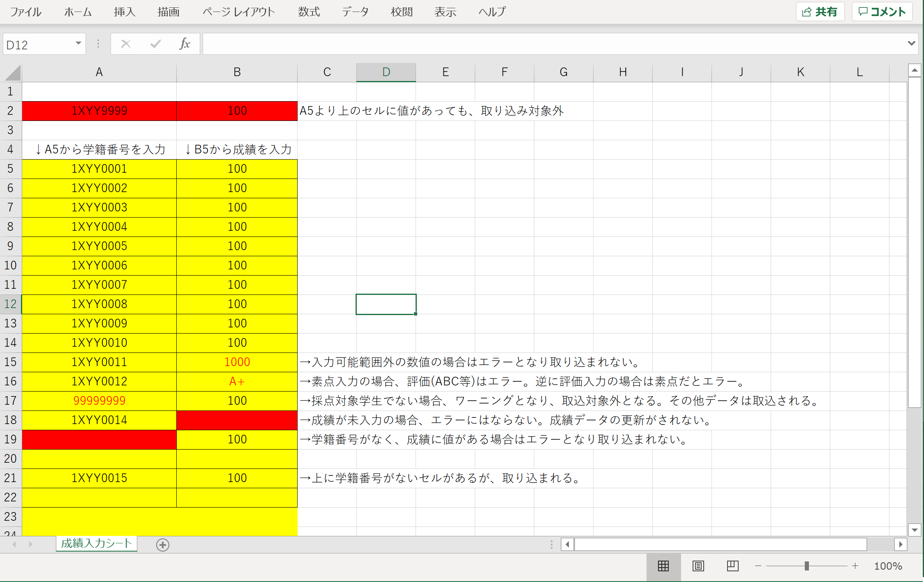
Task: Open the insert function fx dialog
Action: 185,44
